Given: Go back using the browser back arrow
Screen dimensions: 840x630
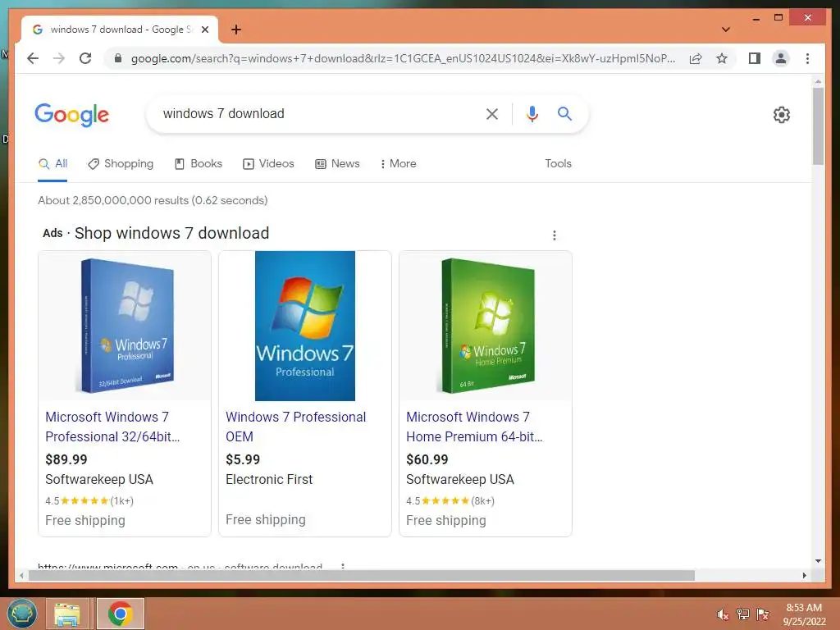Looking at the screenshot, I should 33,58.
